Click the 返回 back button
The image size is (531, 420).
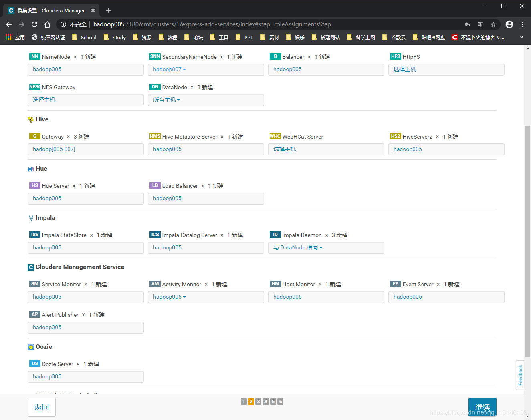tap(42, 407)
